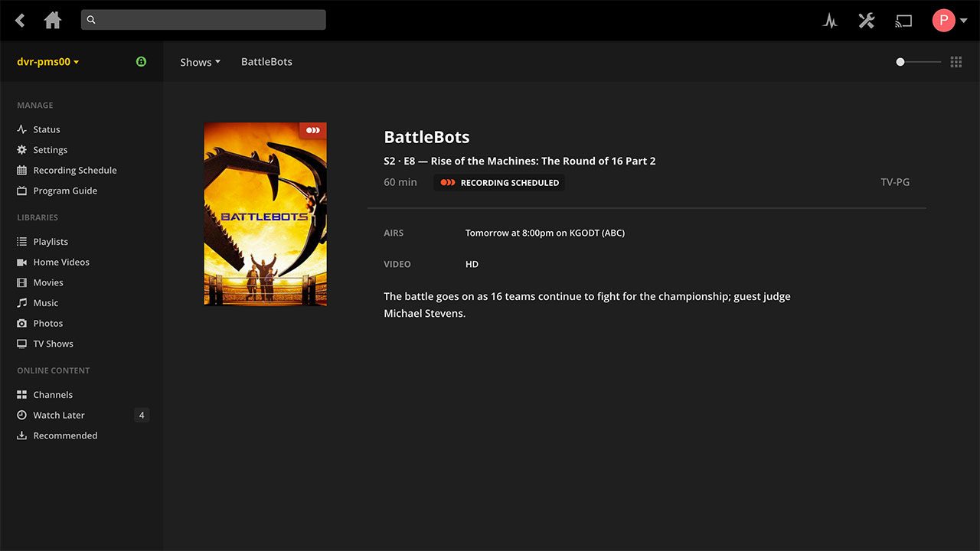Click the Recording Schedule calendar icon
This screenshot has width=980, height=551.
(x=22, y=171)
